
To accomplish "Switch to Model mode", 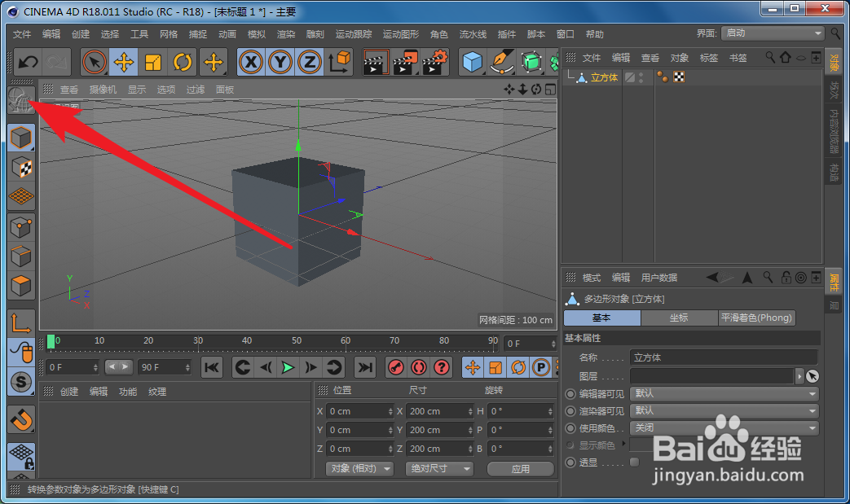I will (x=21, y=138).
